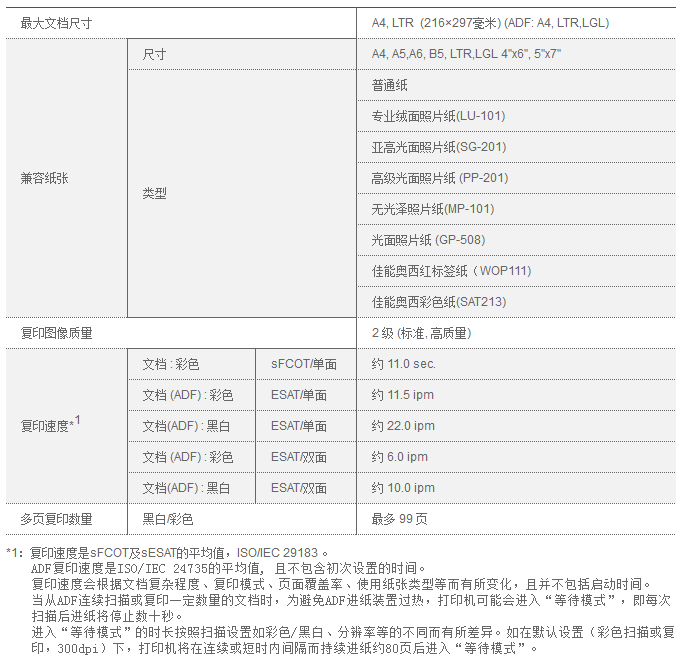Image resolution: width=685 pixels, height=666 pixels.
Task: Select 无光泽照片纸(MP-101) entry
Action: click(432, 209)
